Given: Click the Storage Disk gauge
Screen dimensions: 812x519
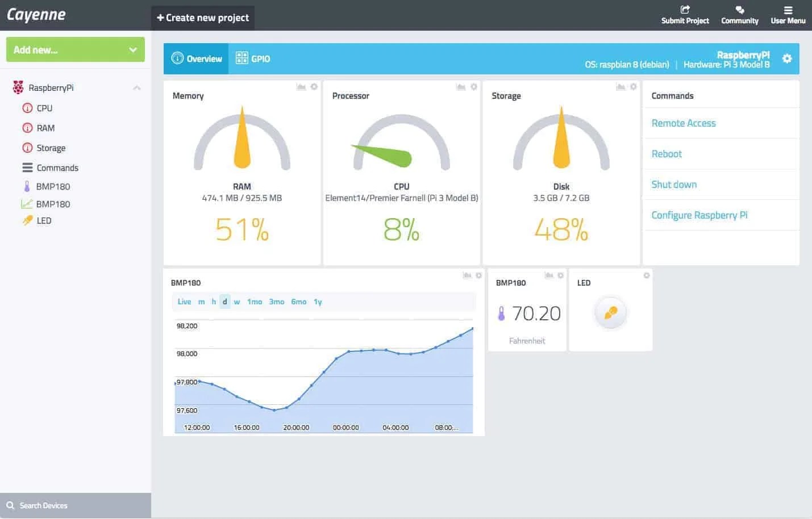Looking at the screenshot, I should pos(561,138).
